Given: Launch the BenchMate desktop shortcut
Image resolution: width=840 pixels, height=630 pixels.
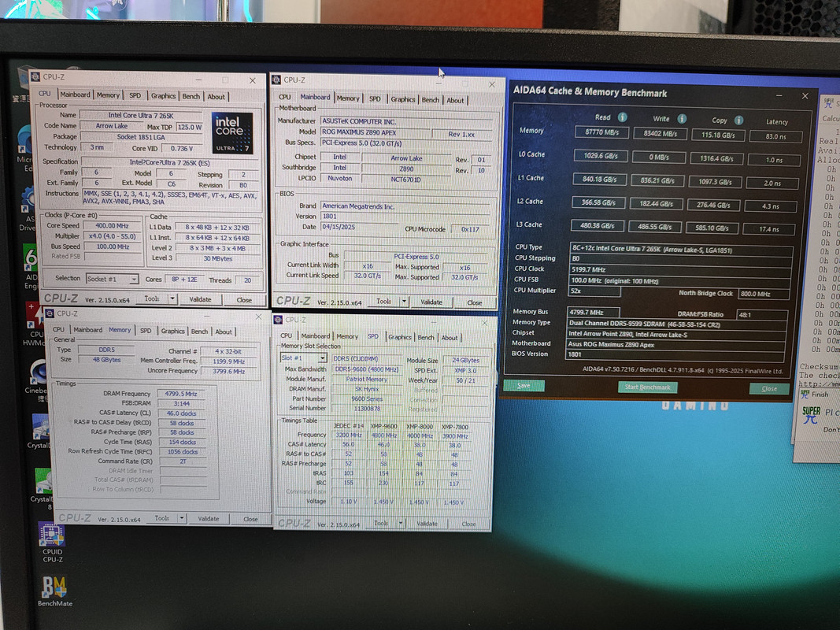Looking at the screenshot, I should pyautogui.click(x=54, y=591).
